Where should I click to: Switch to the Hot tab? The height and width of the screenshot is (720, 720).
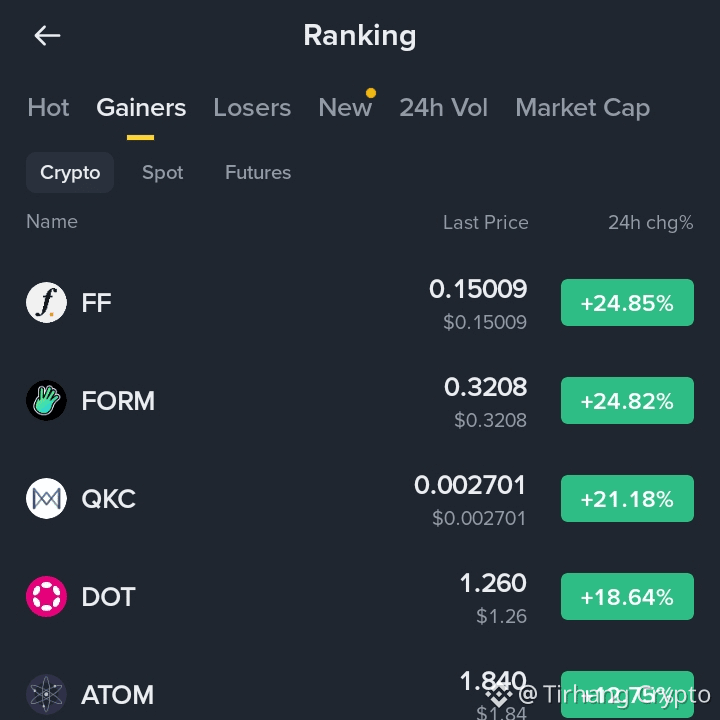click(48, 108)
